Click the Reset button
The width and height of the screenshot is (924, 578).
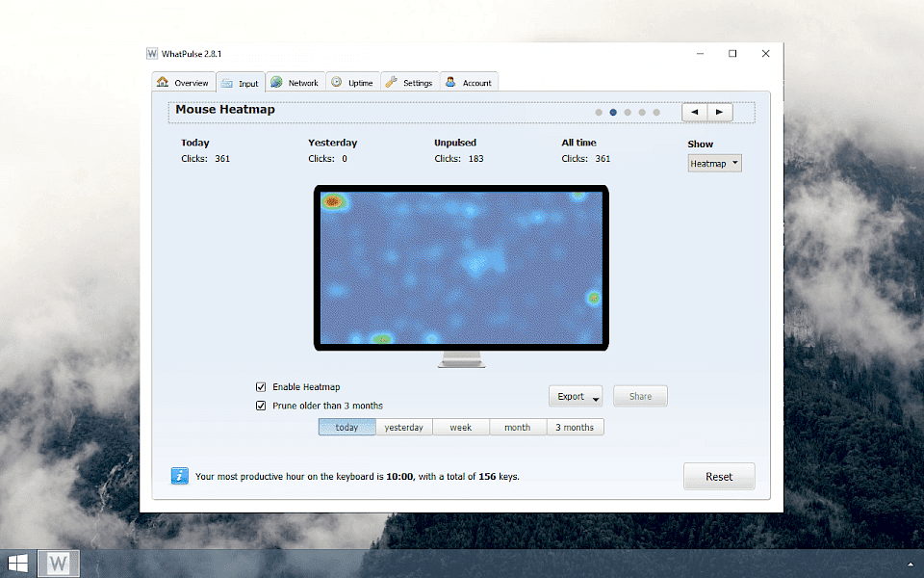[x=719, y=477]
